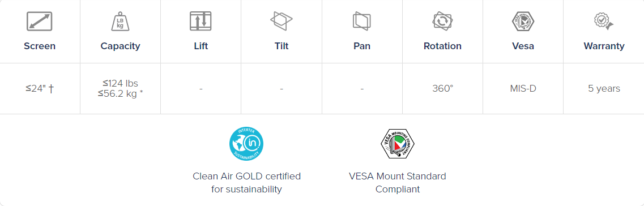644x206 pixels.
Task: Click the Screen size diagonal arrow icon
Action: (x=40, y=21)
